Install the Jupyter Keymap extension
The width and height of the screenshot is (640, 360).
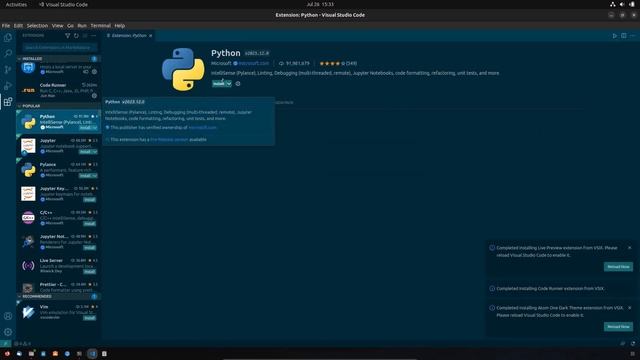[89, 200]
